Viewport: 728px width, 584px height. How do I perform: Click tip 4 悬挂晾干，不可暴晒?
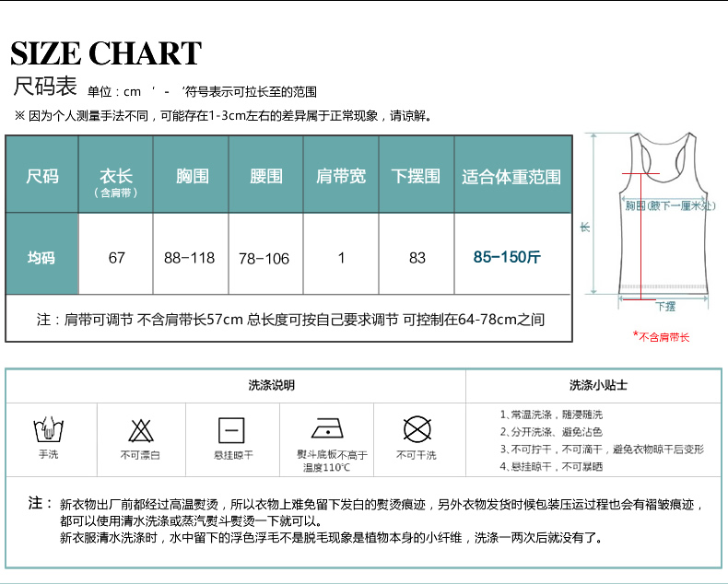coord(551,466)
